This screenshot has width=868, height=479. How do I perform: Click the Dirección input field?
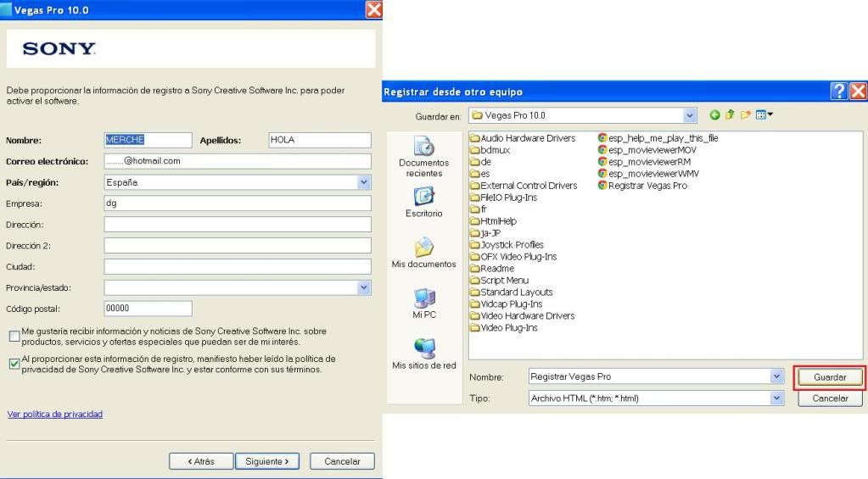(238, 224)
